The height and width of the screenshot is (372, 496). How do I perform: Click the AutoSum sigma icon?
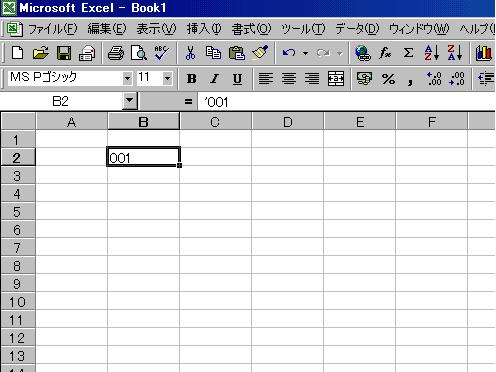[408, 53]
